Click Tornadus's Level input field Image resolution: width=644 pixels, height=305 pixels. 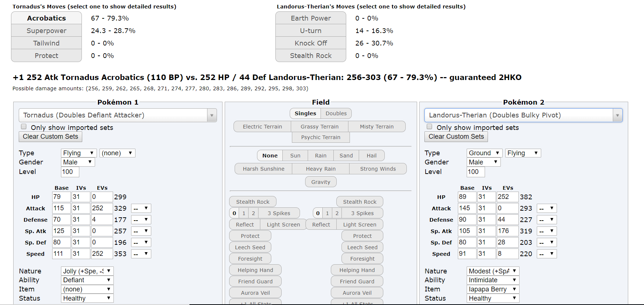click(70, 172)
